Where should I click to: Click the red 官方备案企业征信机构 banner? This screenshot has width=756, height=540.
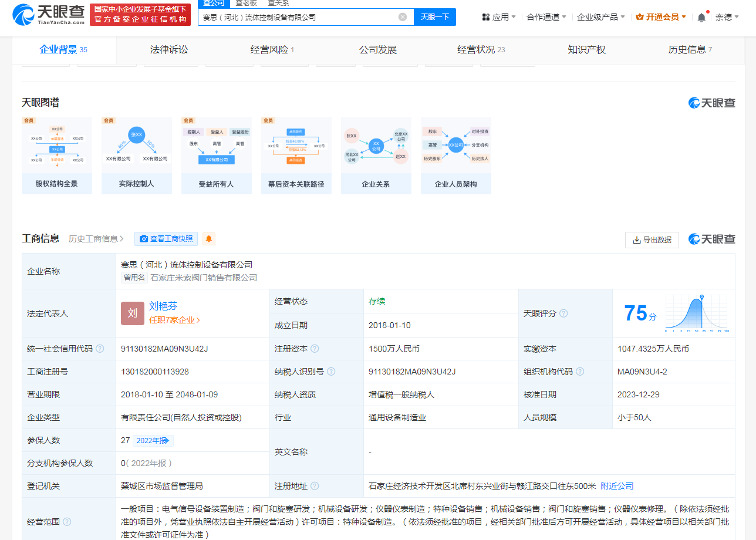point(141,15)
